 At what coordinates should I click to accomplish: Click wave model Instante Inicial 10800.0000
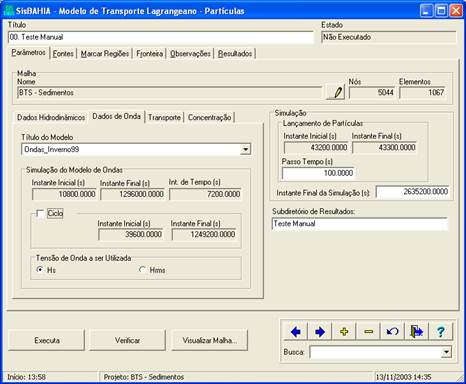[x=64, y=194]
